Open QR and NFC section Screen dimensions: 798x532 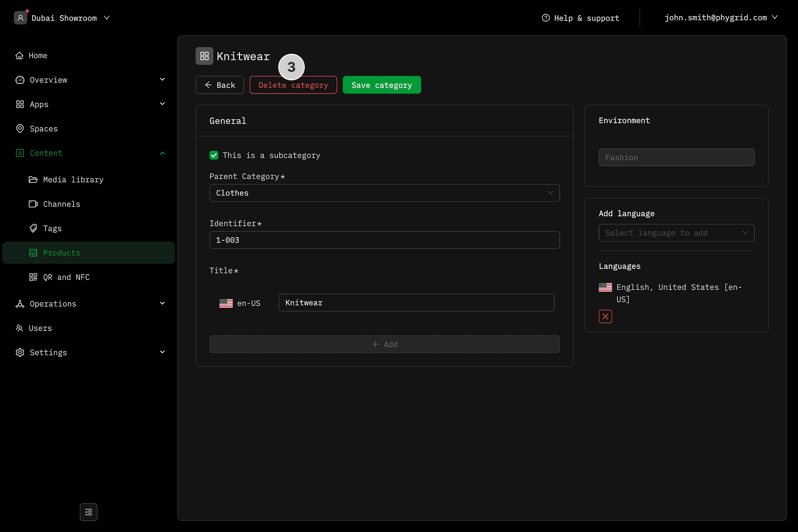click(66, 277)
